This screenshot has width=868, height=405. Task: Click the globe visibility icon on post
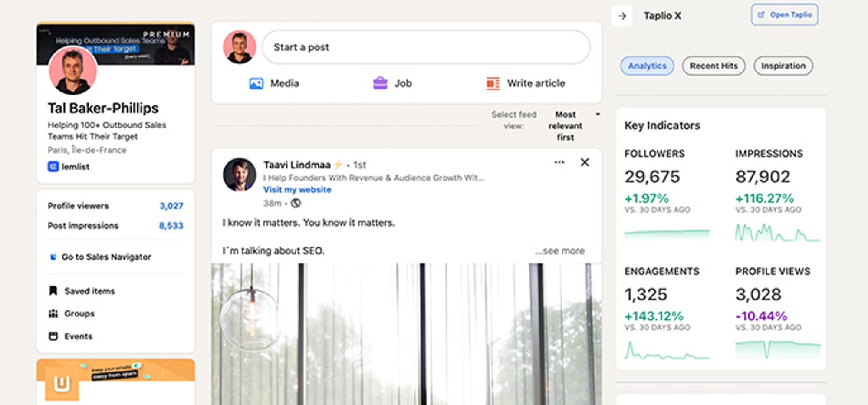pos(296,203)
